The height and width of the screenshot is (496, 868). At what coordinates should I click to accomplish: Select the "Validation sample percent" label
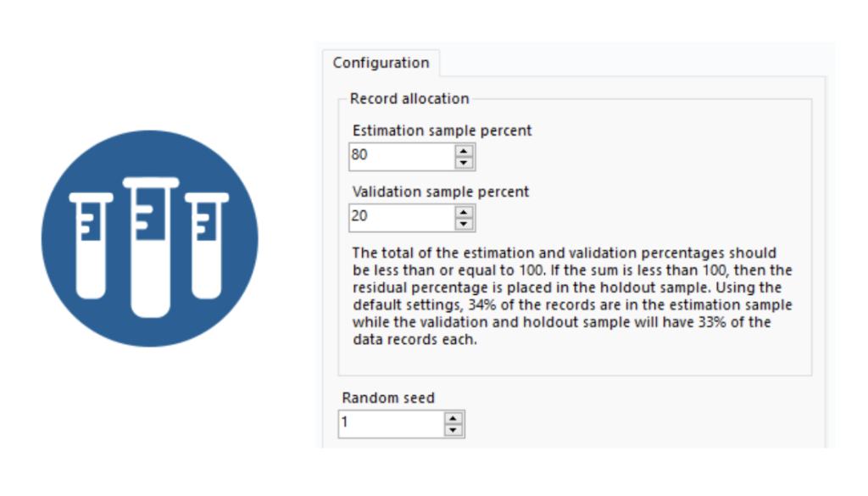coord(440,192)
